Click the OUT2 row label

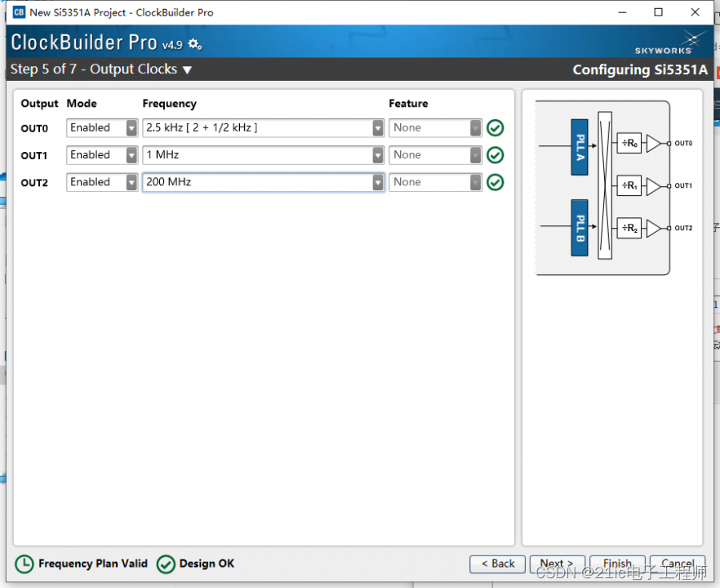34,182
